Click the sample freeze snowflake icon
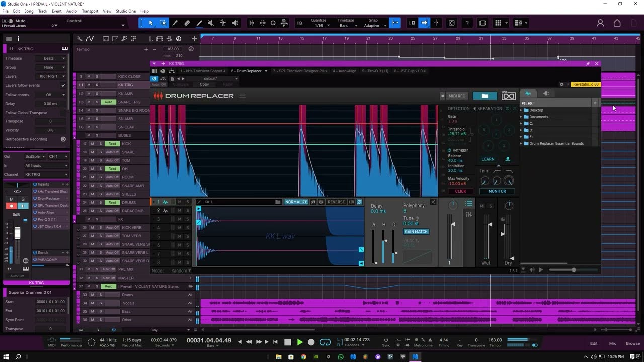644x362 pixels. 321,202
